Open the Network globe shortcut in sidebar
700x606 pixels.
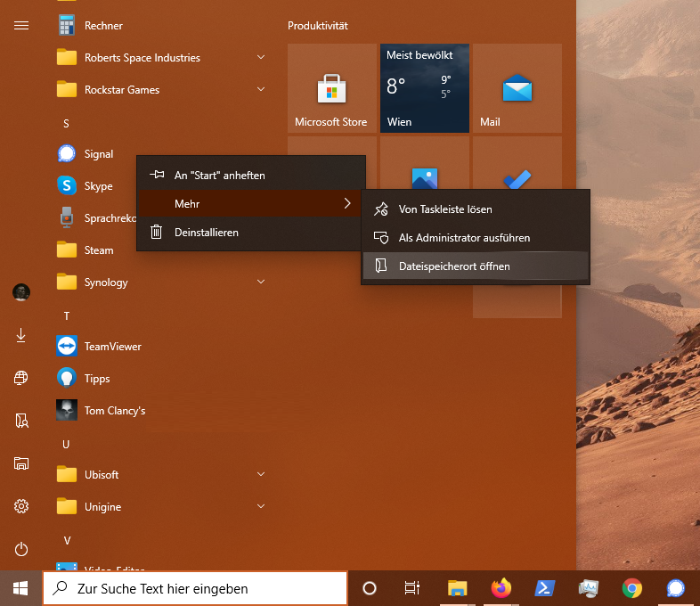21,378
